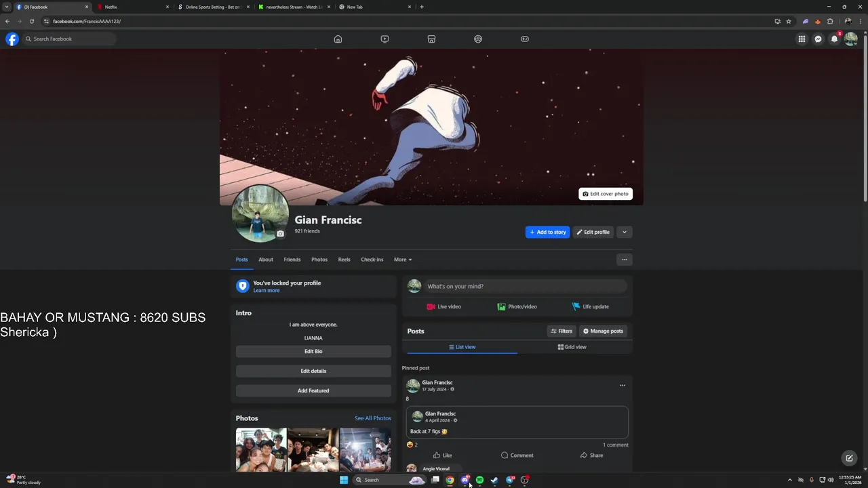Viewport: 868px width, 488px height.
Task: Click Add Featured button
Action: click(313, 390)
